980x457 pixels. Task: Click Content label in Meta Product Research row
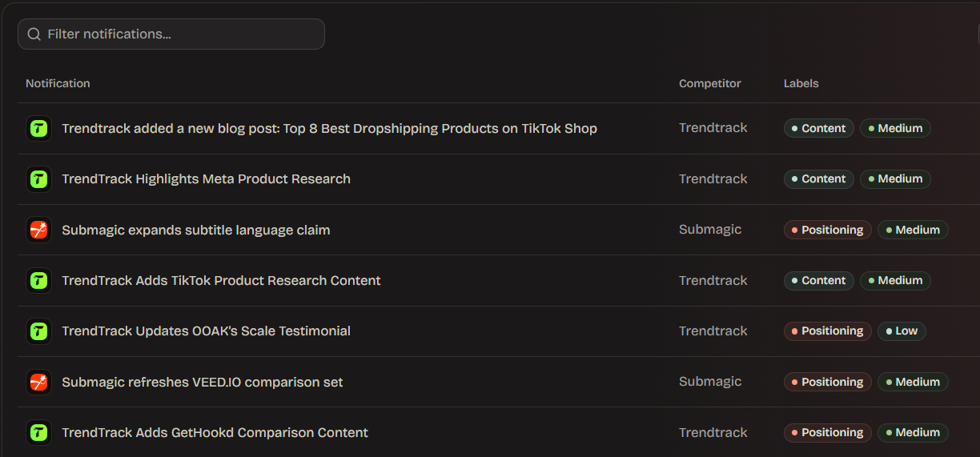pos(819,178)
